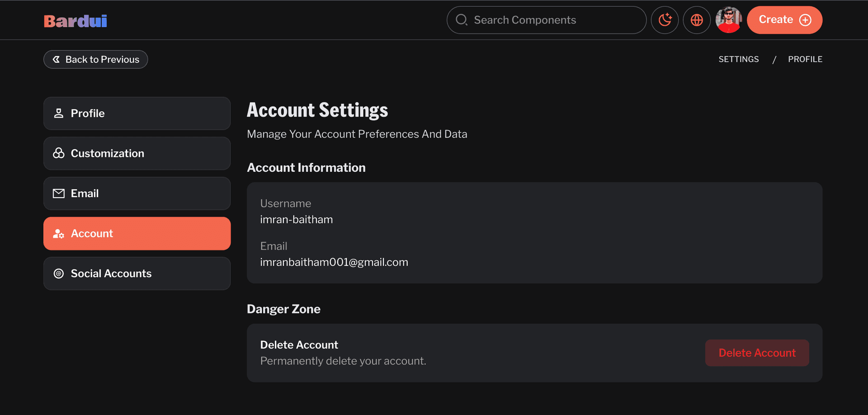Select the Account tab
The width and height of the screenshot is (868, 415).
(x=137, y=234)
